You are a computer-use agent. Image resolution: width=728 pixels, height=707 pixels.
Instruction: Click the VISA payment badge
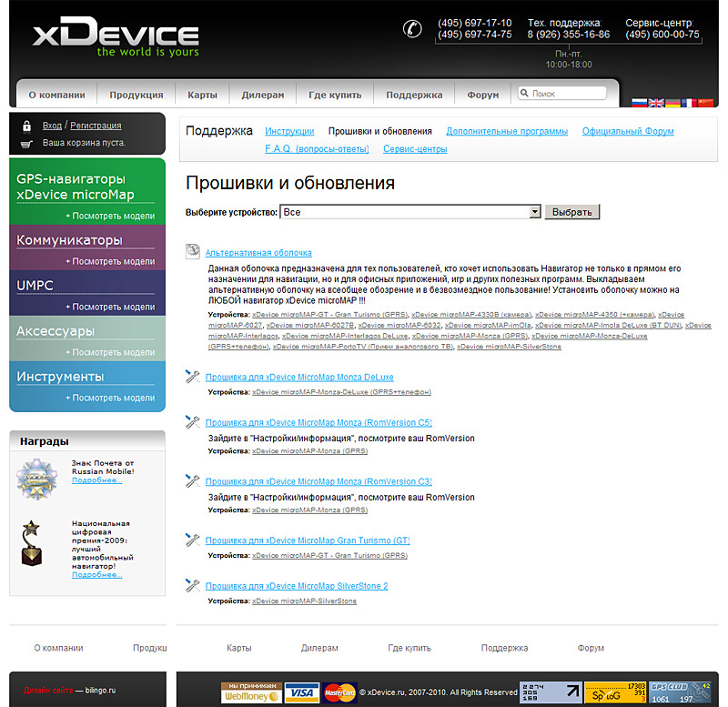point(302,692)
